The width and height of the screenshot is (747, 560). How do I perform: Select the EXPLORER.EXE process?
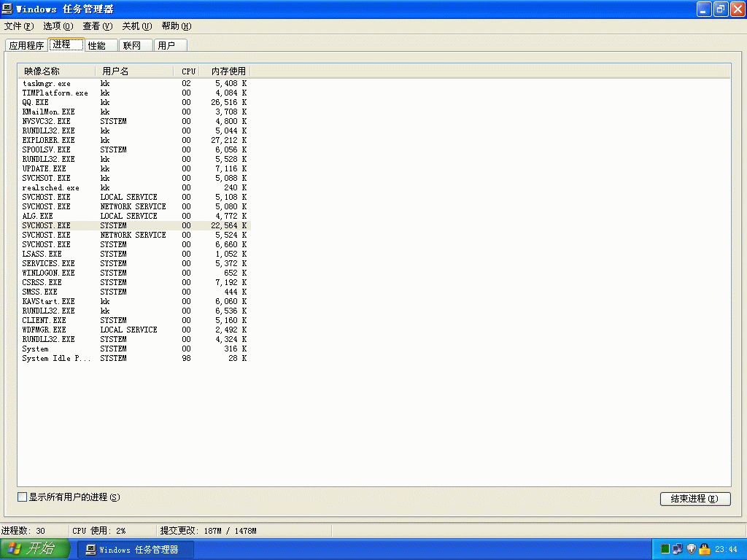tap(134, 141)
